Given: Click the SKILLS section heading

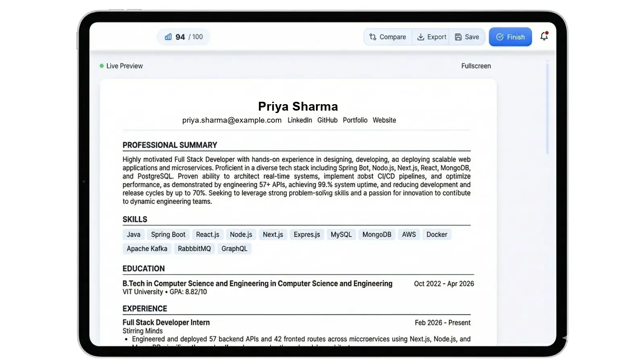Looking at the screenshot, I should pyautogui.click(x=135, y=219).
